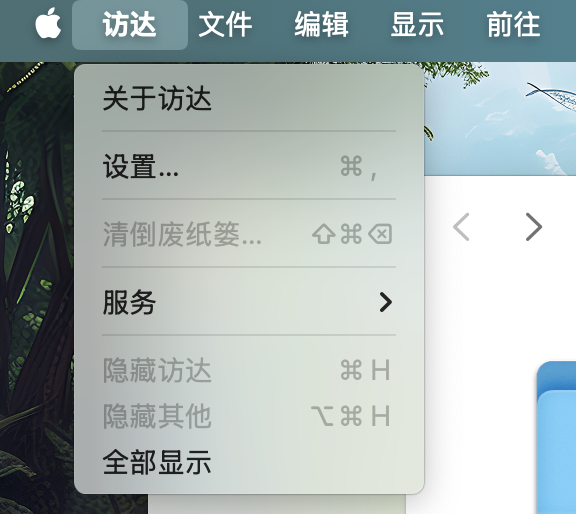The image size is (576, 514).
Task: Choose 隐藏访达 in the menu
Action: click(249, 370)
